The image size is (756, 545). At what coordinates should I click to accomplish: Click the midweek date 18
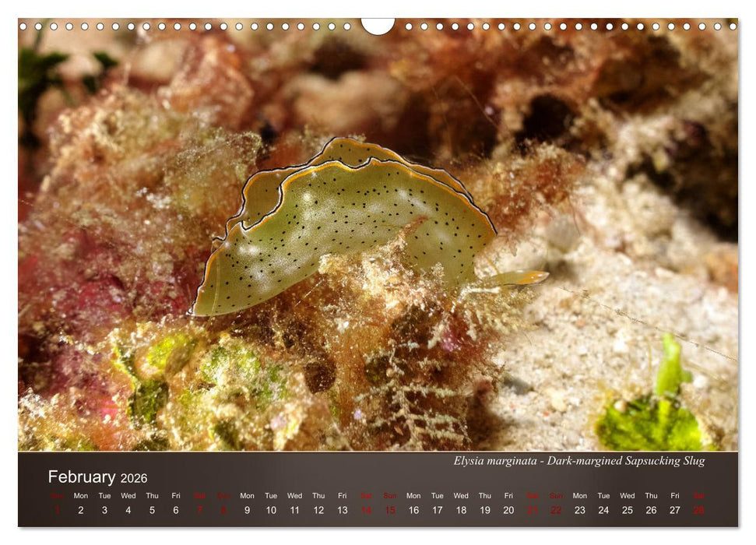pos(461,509)
